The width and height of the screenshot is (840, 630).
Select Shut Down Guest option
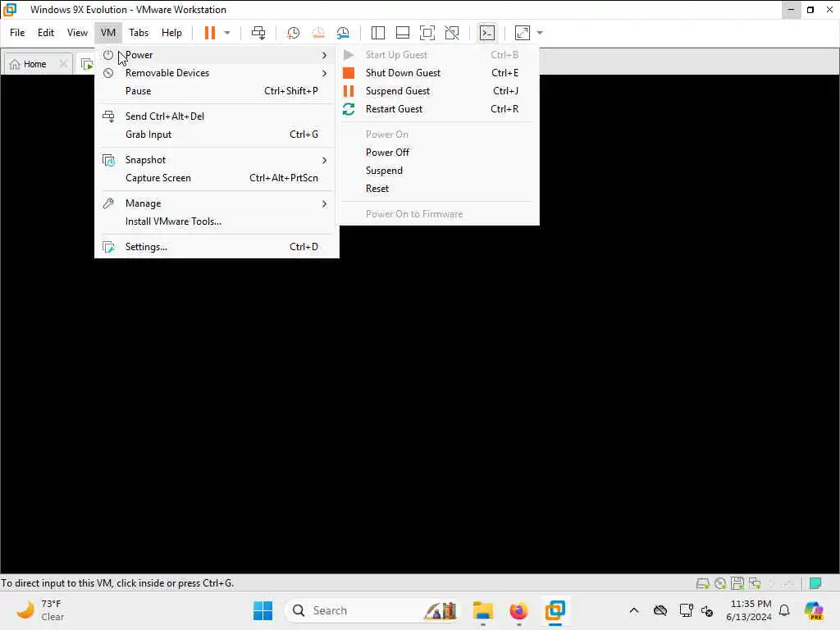tap(438, 73)
